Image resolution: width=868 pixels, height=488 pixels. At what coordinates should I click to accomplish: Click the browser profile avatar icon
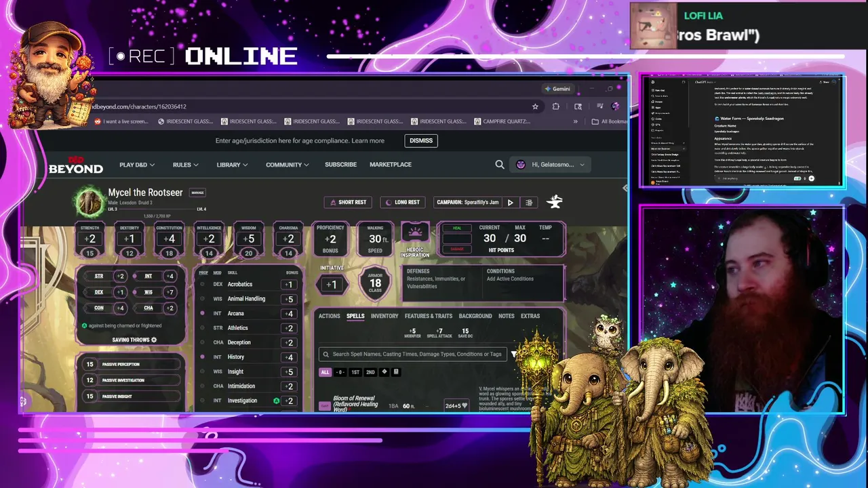(615, 106)
